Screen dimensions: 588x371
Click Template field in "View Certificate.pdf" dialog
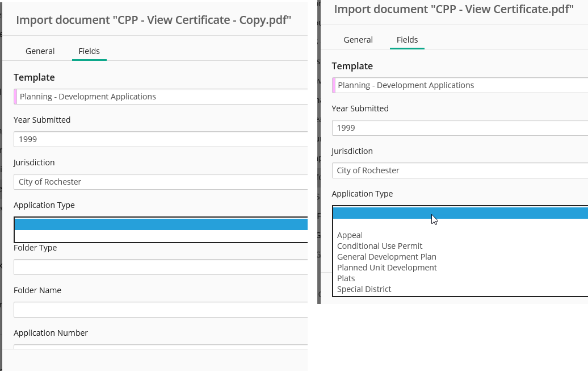[x=461, y=85]
